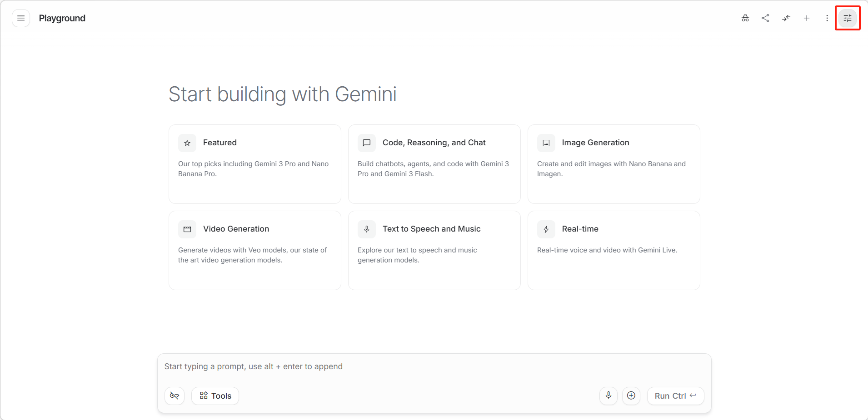
Task: Focus the prompt text input field
Action: pos(434,366)
